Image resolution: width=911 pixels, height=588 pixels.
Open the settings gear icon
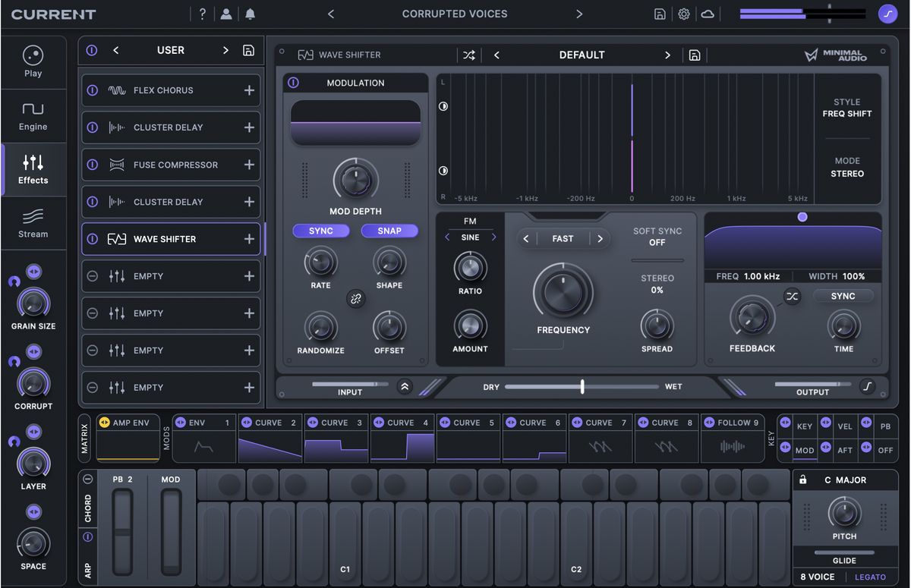tap(682, 13)
